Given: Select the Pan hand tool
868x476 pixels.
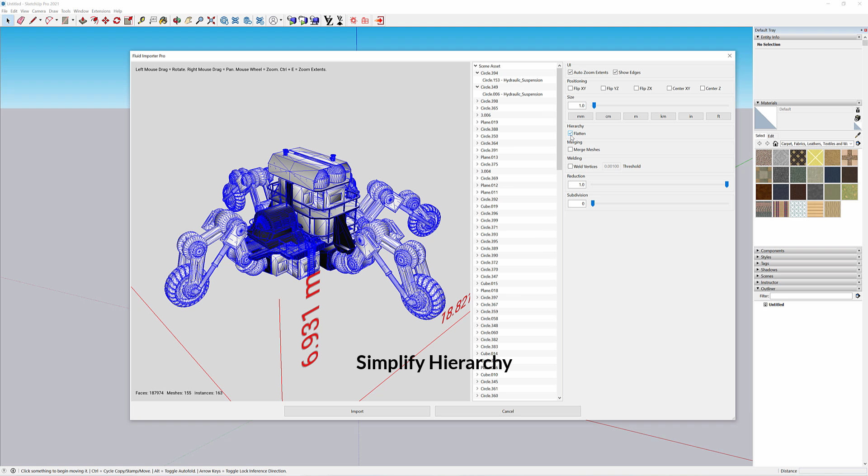Looking at the screenshot, I should [188, 20].
